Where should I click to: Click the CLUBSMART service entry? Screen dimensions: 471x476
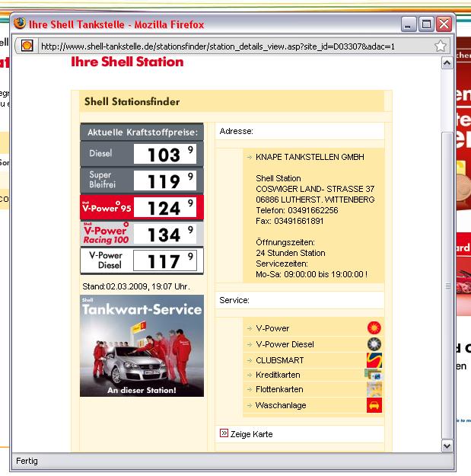pyautogui.click(x=279, y=360)
